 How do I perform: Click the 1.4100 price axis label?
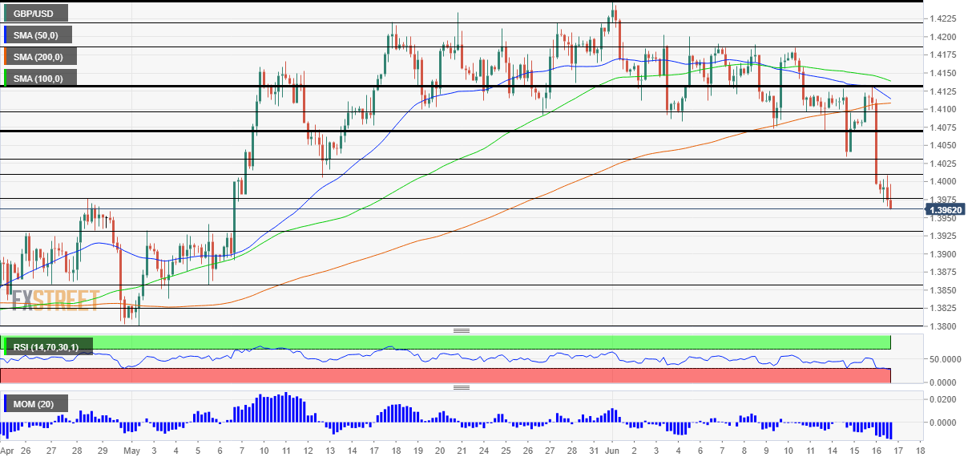[942, 109]
